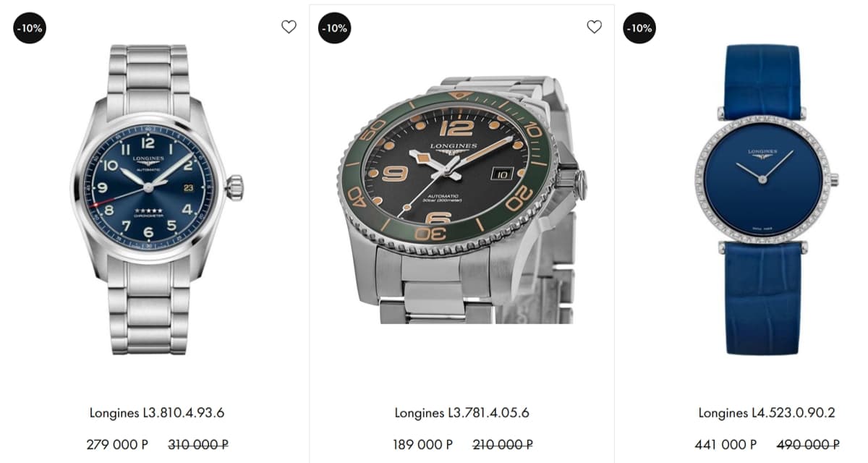This screenshot has width=868, height=463.
Task: Click the crown of the blue-dial steel watch
Action: (x=234, y=187)
